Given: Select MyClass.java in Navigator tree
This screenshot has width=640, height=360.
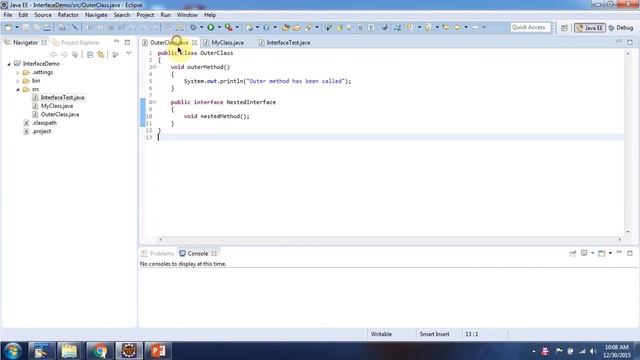Looking at the screenshot, I should click(57, 106).
